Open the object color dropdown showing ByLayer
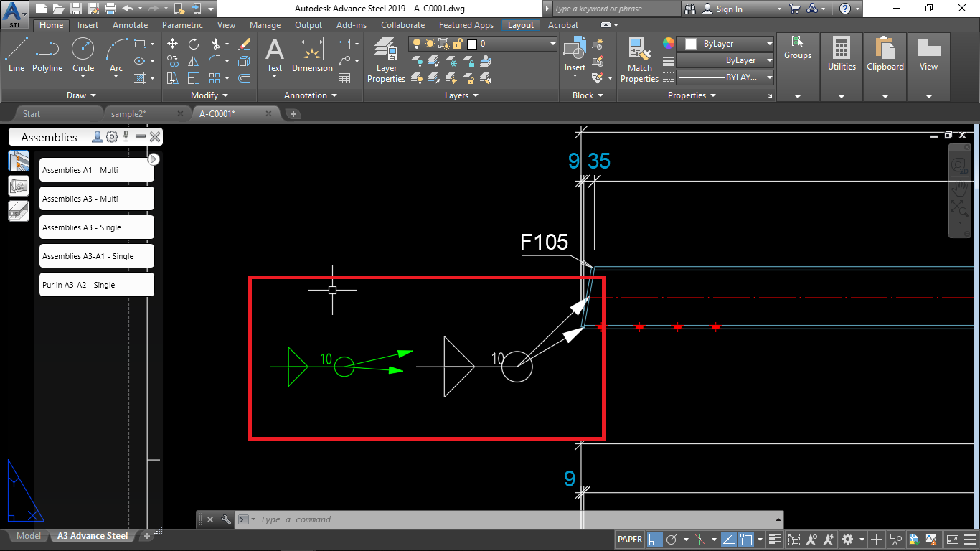 (x=725, y=43)
